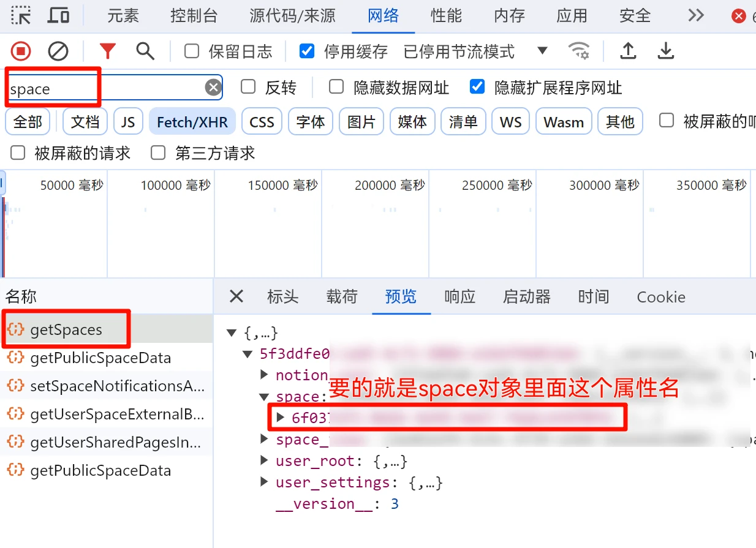The height and width of the screenshot is (548, 756).
Task: Filter by CSS type
Action: tap(262, 122)
